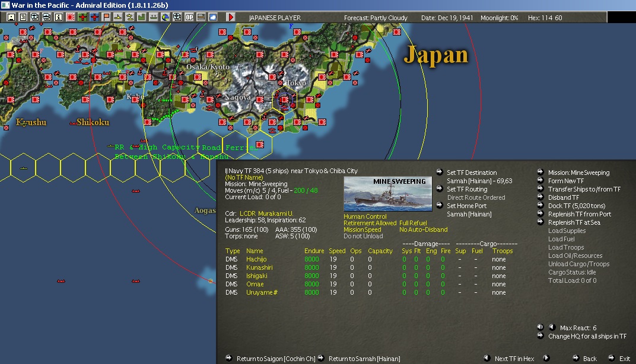Click Form New TF

point(566,181)
